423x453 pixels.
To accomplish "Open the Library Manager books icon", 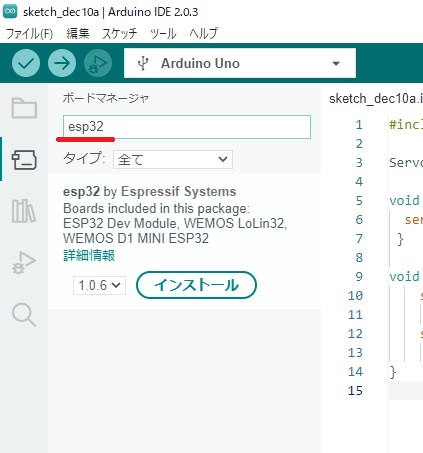I will [x=24, y=211].
